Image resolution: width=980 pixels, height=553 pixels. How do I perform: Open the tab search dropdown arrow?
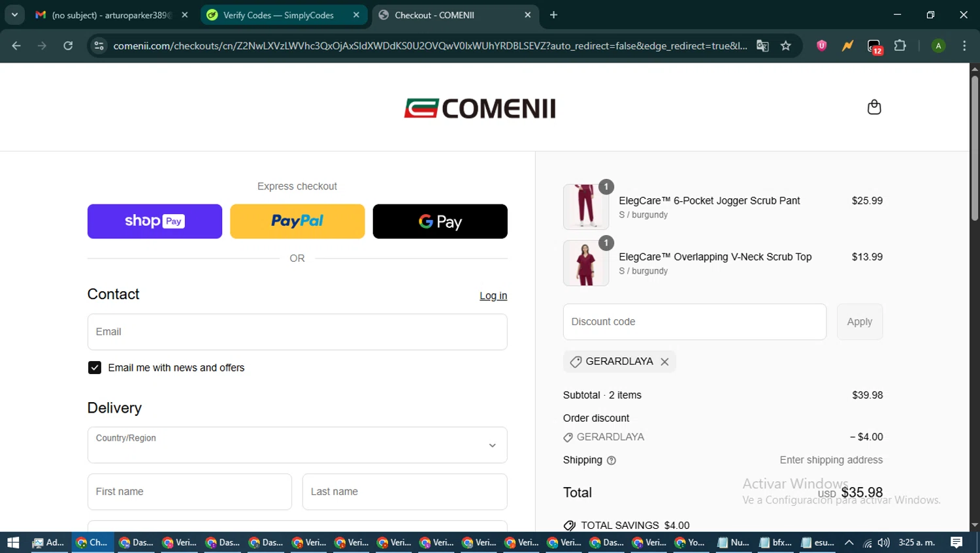(14, 15)
